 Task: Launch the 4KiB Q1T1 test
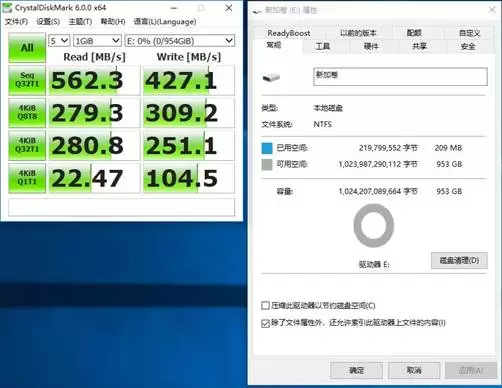pyautogui.click(x=27, y=178)
